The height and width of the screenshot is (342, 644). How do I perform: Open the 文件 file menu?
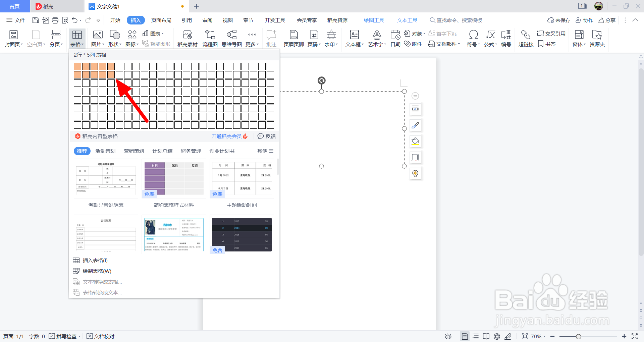[x=16, y=20]
